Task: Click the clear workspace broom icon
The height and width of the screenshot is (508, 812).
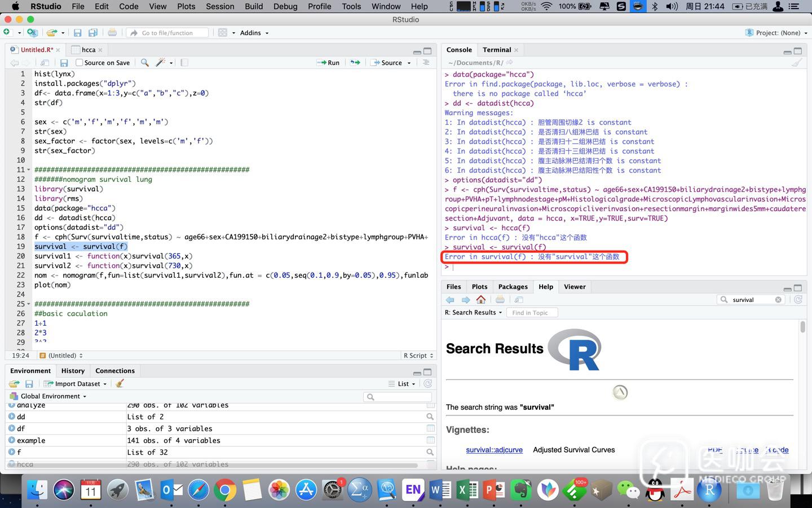Action: pos(120,383)
